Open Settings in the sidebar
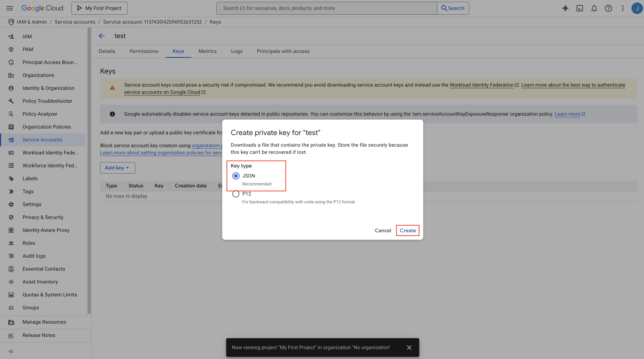This screenshot has height=359, width=644. pyautogui.click(x=43, y=204)
